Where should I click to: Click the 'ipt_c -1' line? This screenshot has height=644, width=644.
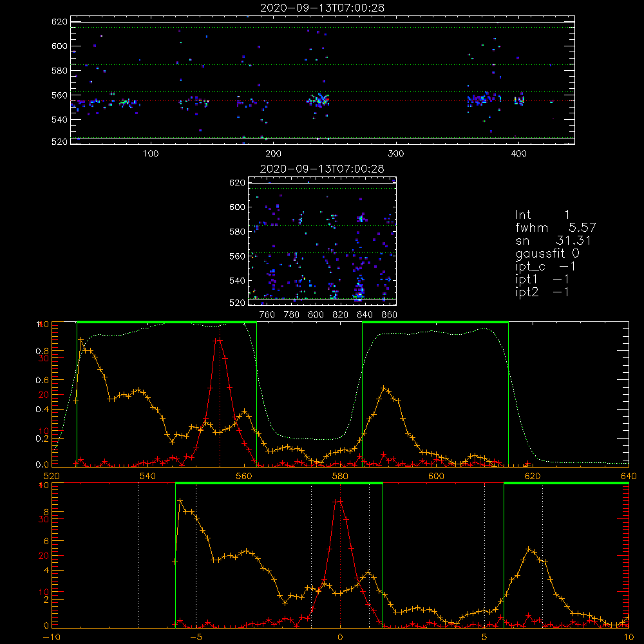pyautogui.click(x=545, y=267)
